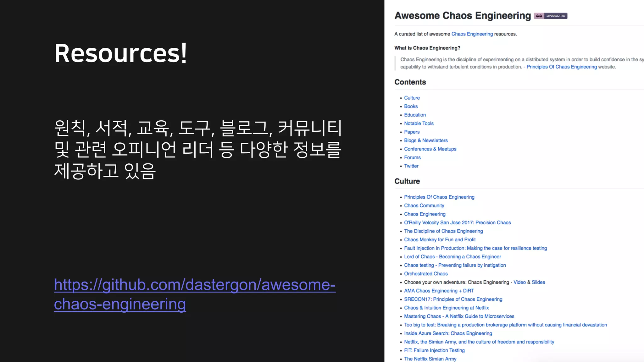The height and width of the screenshot is (362, 644).
Task: Click Chaos Monkey for Fun and Profit
Action: pyautogui.click(x=440, y=240)
